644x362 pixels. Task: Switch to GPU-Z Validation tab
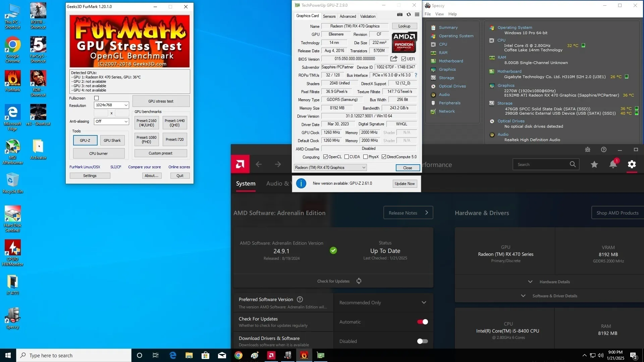368,16
